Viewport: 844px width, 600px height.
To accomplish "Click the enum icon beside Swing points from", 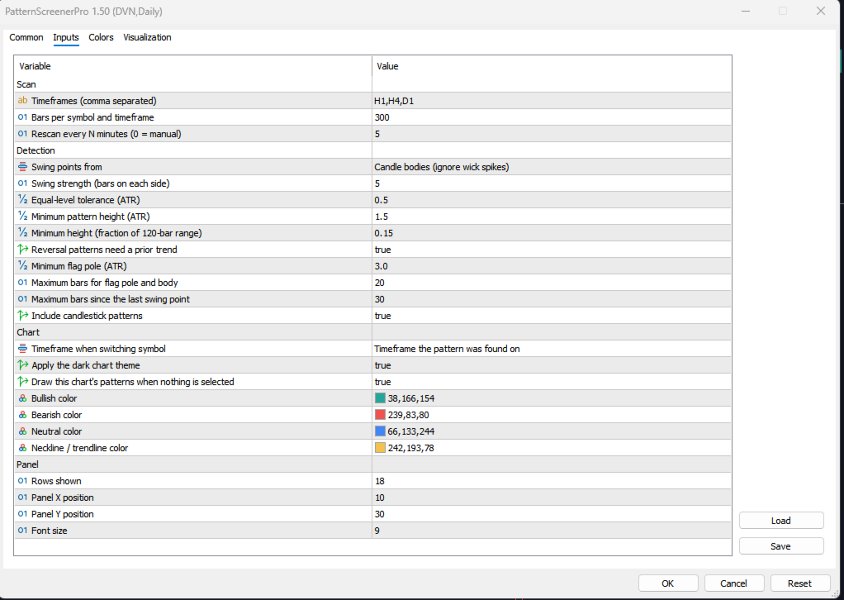I will coord(22,167).
